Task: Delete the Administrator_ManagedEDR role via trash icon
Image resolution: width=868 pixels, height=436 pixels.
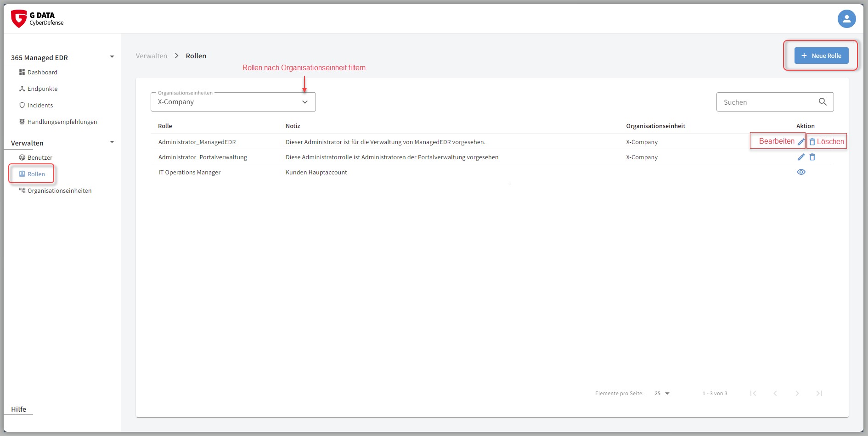Action: coord(812,142)
